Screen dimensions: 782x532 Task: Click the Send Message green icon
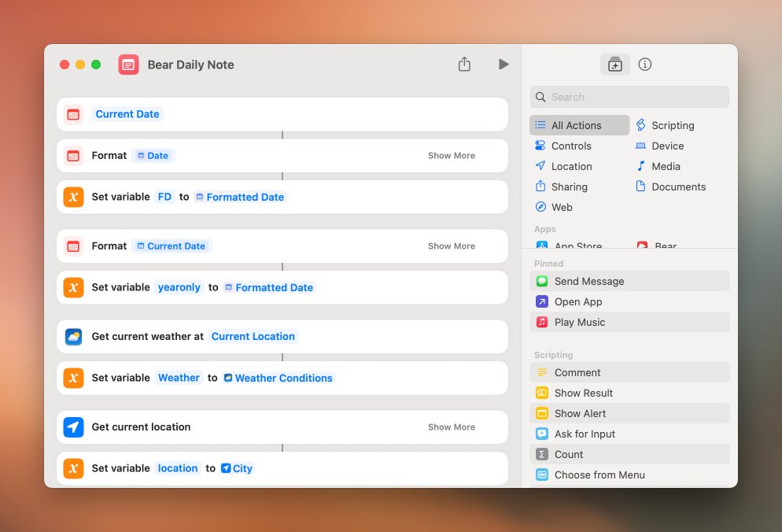click(541, 281)
